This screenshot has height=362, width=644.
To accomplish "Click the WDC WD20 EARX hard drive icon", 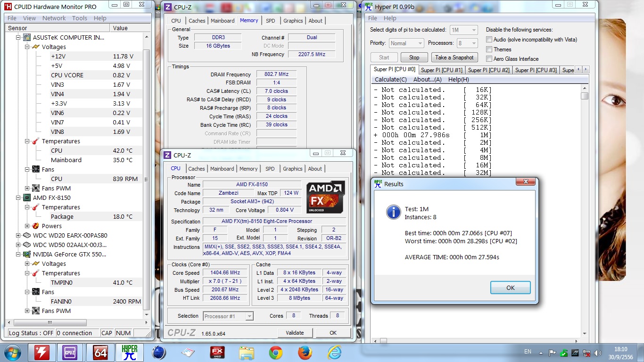I will coord(27,235).
